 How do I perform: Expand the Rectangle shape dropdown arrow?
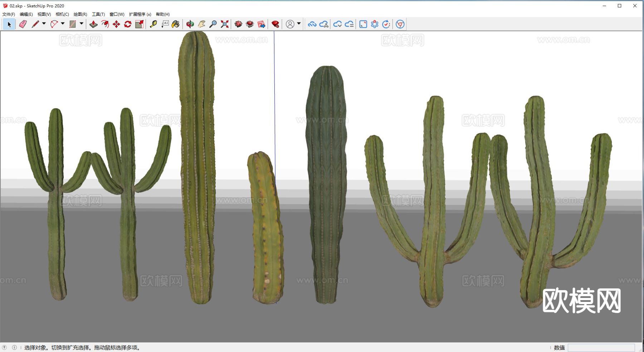pyautogui.click(x=82, y=24)
